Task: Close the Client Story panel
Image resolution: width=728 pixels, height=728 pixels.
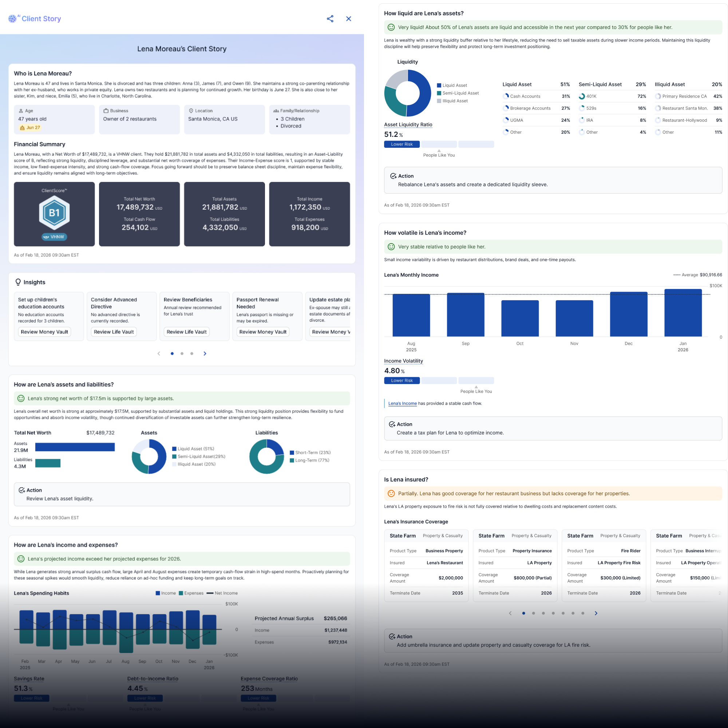Action: click(349, 19)
